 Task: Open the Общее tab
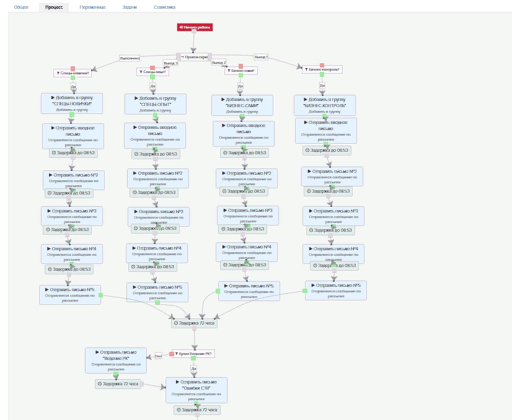21,7
